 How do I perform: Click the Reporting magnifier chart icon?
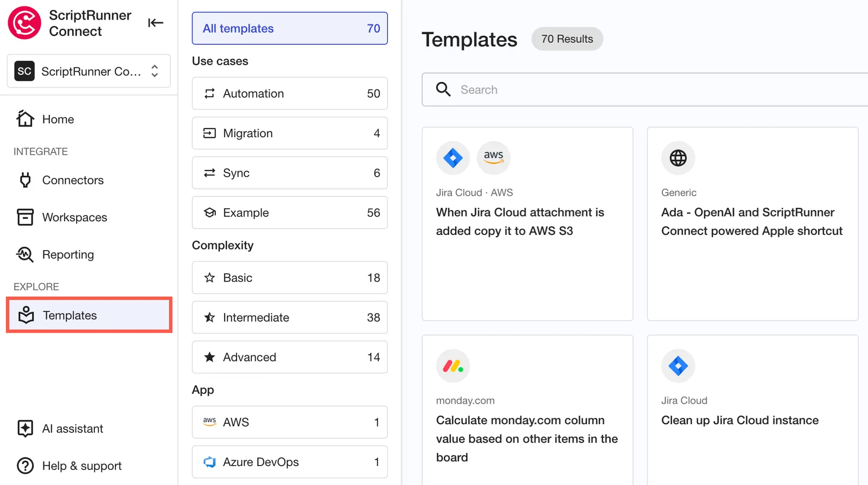click(x=25, y=254)
